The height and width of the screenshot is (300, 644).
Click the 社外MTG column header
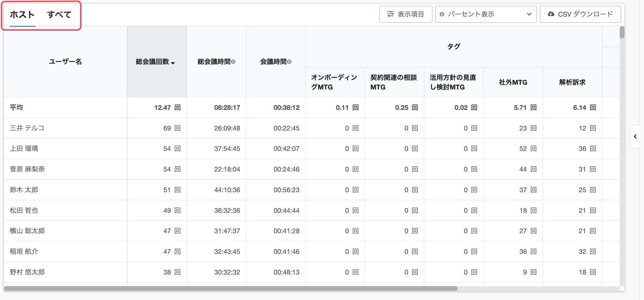pyautogui.click(x=513, y=82)
